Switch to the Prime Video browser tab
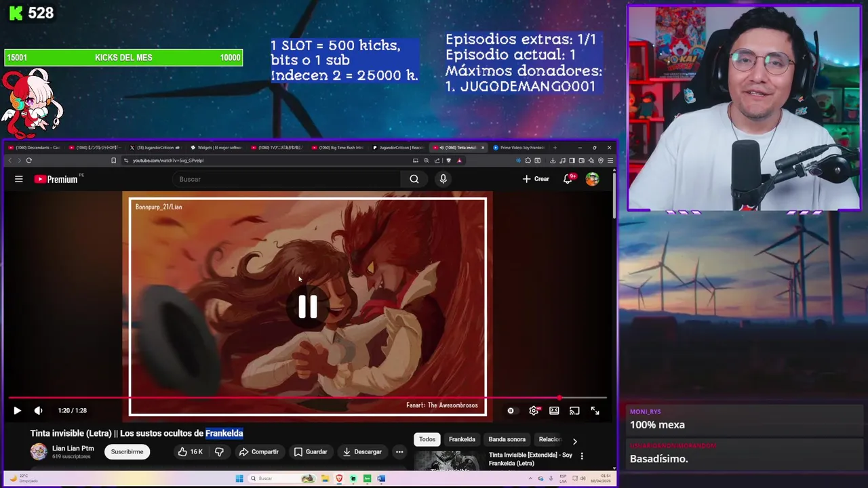The image size is (868, 488). 519,148
